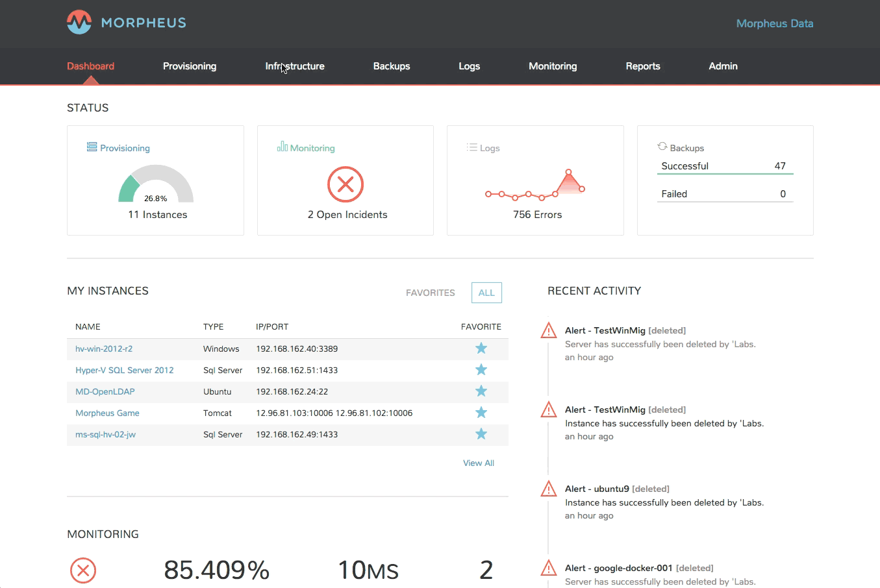The image size is (880, 588).
Task: Open the Provisioning status link
Action: pyautogui.click(x=125, y=148)
